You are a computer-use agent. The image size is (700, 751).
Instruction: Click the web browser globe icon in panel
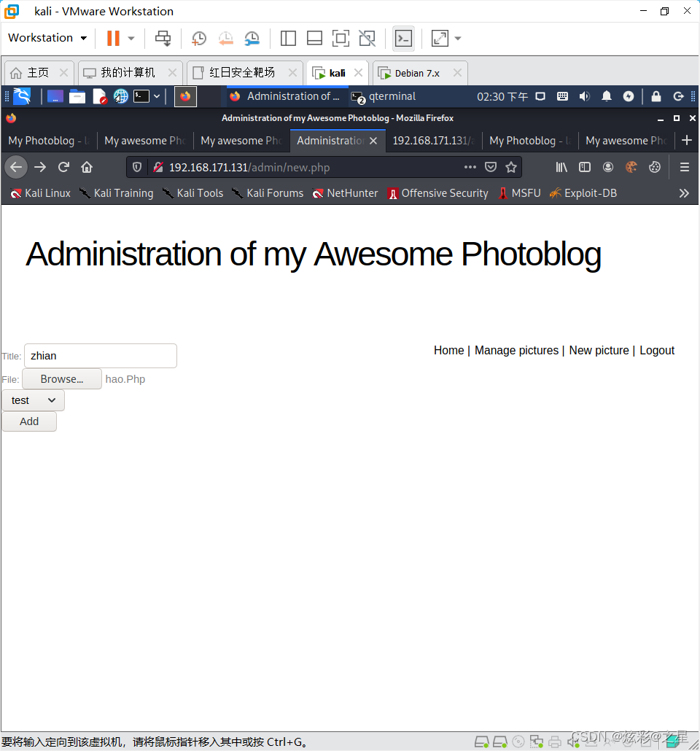pyautogui.click(x=121, y=96)
